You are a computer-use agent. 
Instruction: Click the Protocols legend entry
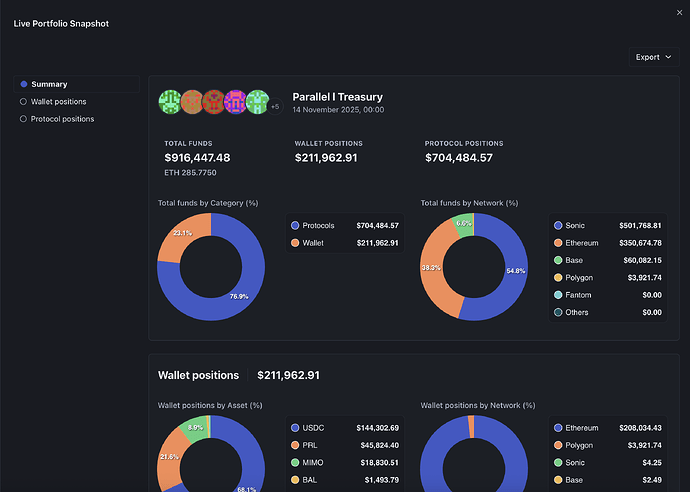[x=345, y=225]
